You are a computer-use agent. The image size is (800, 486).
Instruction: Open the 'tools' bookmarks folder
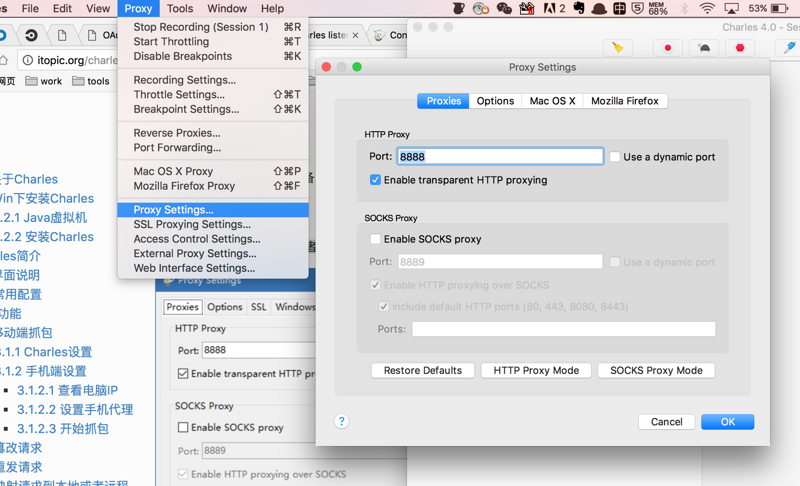[91, 81]
